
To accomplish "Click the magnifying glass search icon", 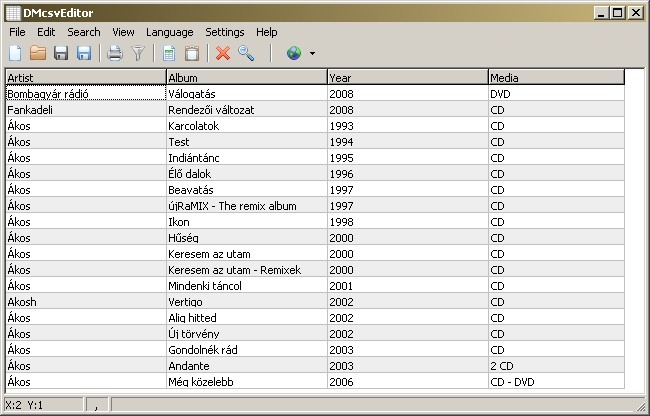I will coord(246,53).
